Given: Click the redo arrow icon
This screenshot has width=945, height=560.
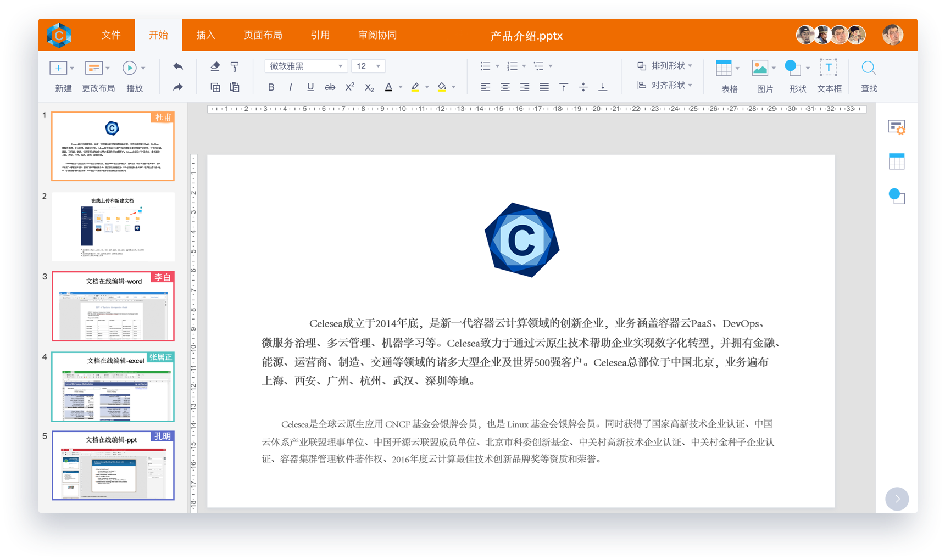Looking at the screenshot, I should (178, 87).
